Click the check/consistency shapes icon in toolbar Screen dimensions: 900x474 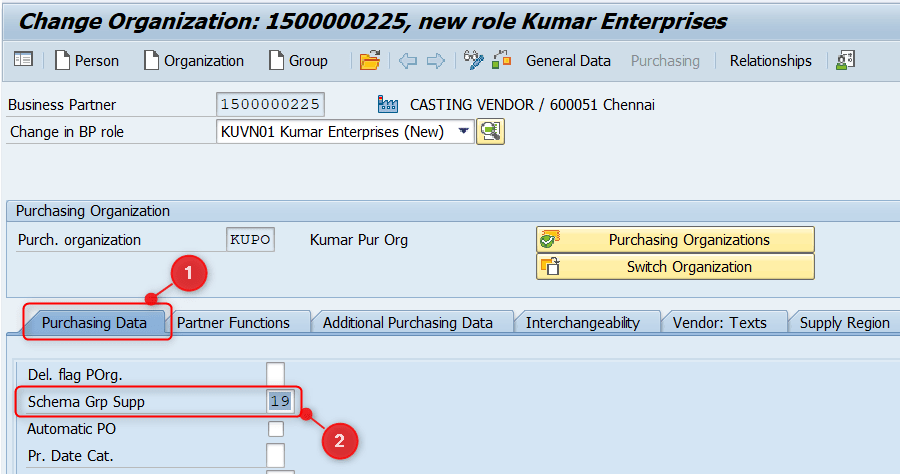pyautogui.click(x=502, y=60)
